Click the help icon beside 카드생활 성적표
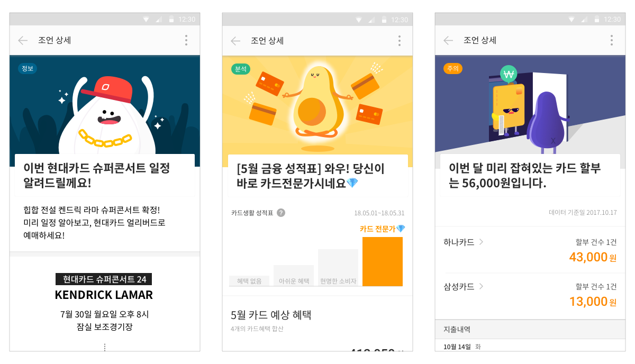Screen dimensions: 635x364 tap(281, 213)
